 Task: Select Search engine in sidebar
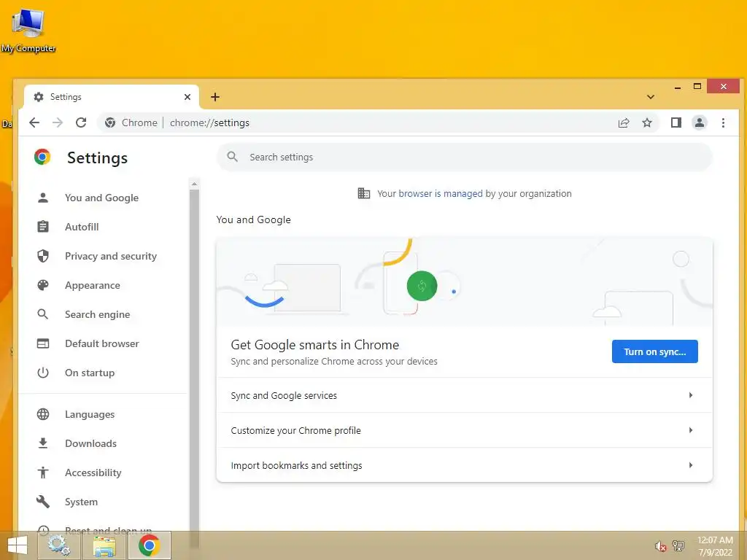[97, 314]
